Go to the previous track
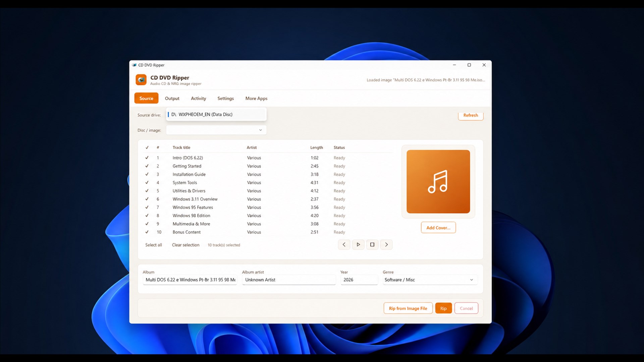Viewport: 644px width, 362px height. point(344,245)
